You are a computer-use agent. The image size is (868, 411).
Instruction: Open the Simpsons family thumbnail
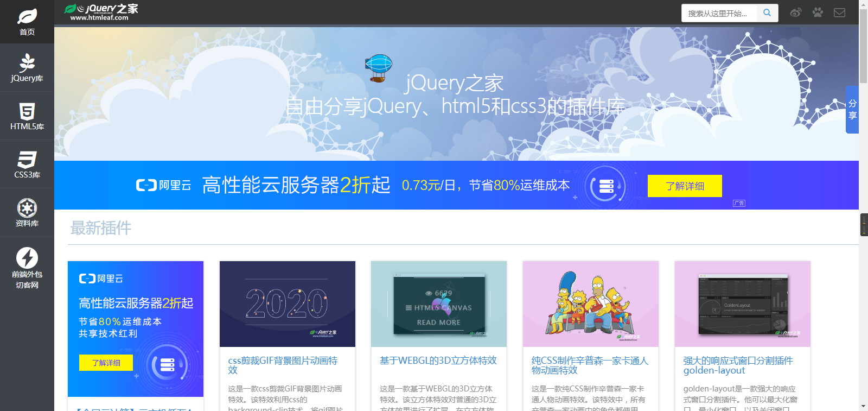591,304
